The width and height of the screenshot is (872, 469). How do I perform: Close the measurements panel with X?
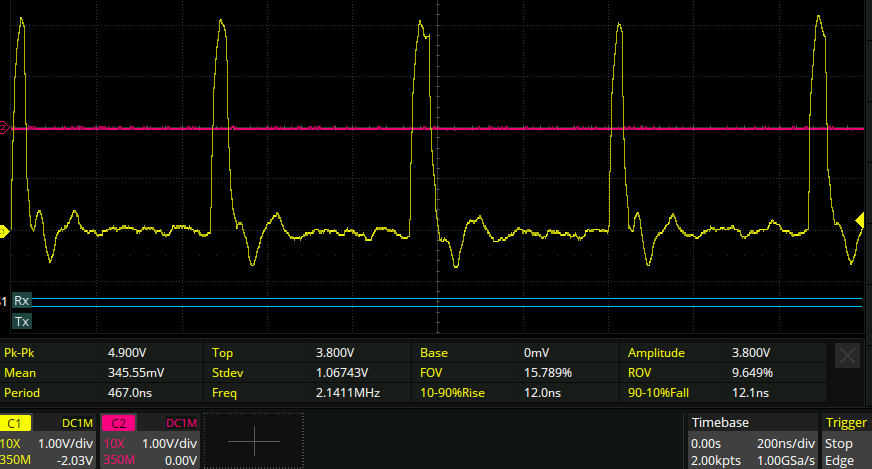pos(847,355)
